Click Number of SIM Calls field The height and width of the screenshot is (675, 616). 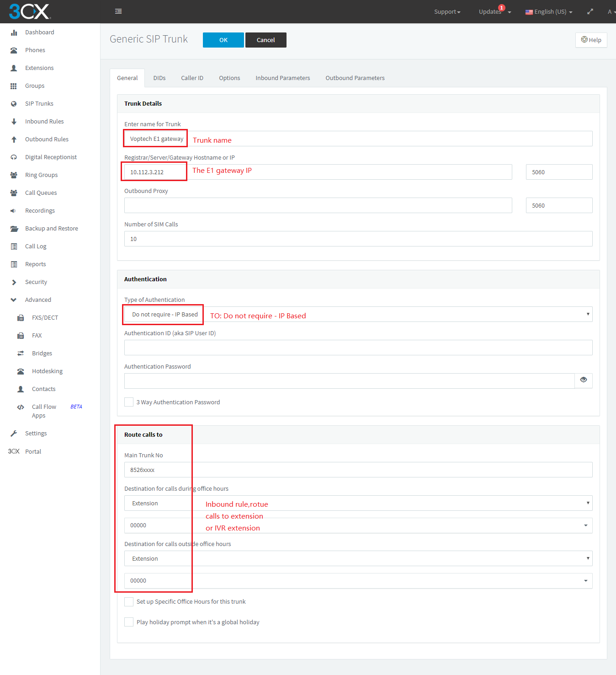pyautogui.click(x=358, y=239)
